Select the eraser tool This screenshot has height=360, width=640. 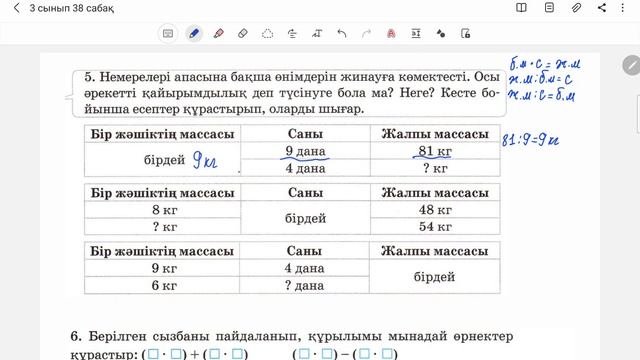[243, 33]
